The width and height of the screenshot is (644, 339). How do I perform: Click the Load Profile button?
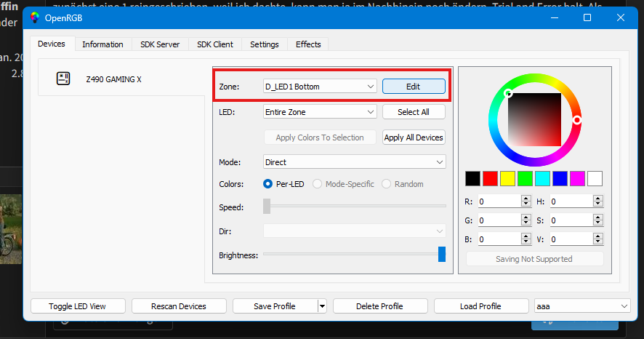(x=481, y=306)
